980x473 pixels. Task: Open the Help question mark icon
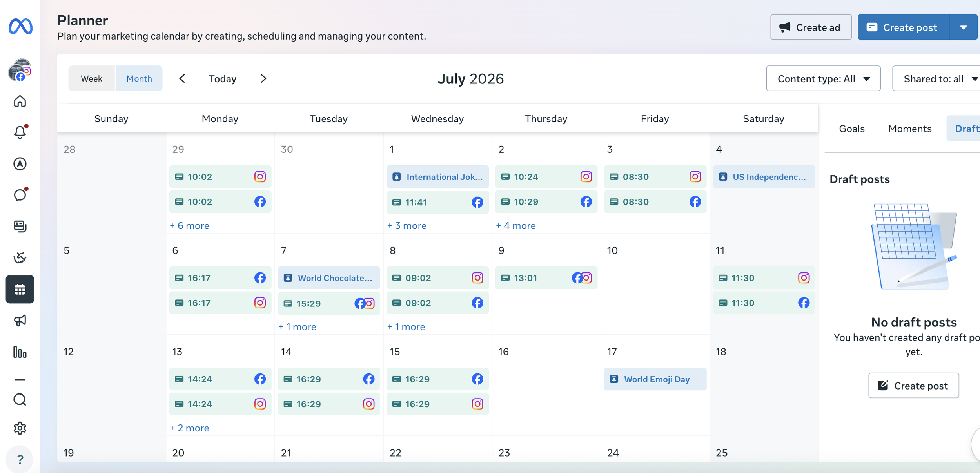click(20, 459)
